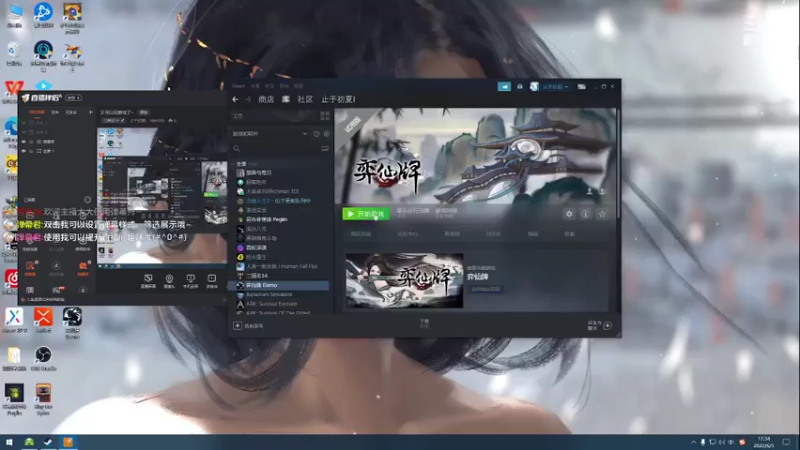Select Aquarium Simulator in library list
This screenshot has height=450, width=800.
coord(269,294)
